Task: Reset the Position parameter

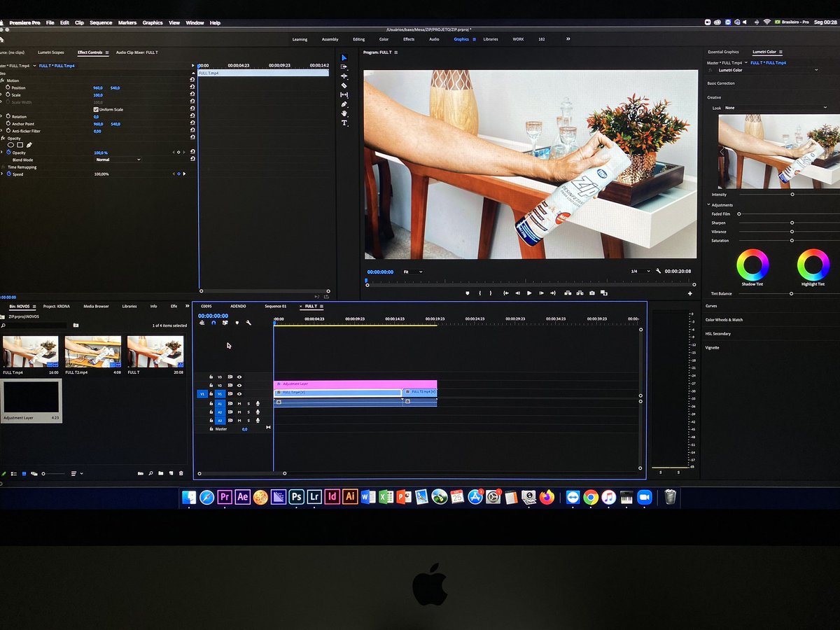Action: [x=192, y=87]
